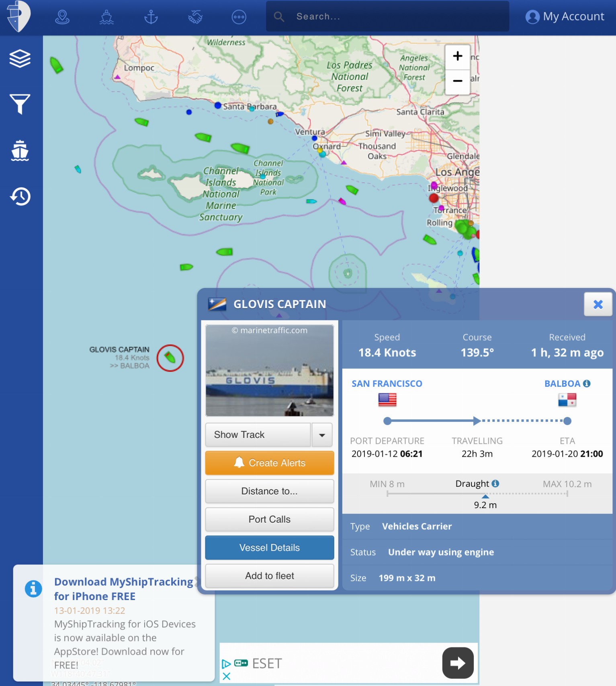The height and width of the screenshot is (686, 616).
Task: Click the search magnifier icon
Action: 279,16
